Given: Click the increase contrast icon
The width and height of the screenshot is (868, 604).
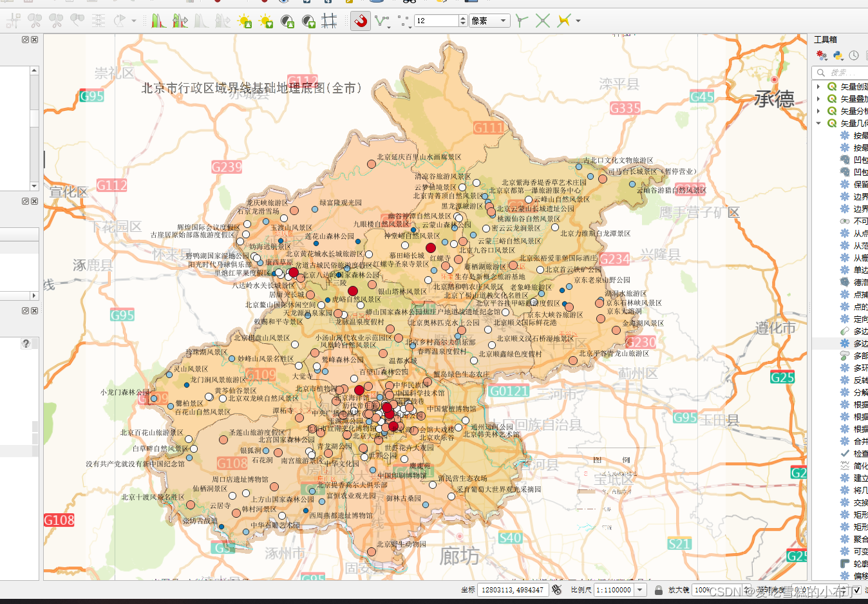Looking at the screenshot, I should coord(287,21).
